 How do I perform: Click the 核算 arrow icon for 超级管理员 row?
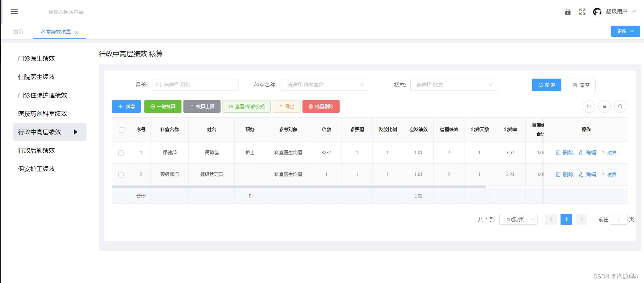click(603, 174)
